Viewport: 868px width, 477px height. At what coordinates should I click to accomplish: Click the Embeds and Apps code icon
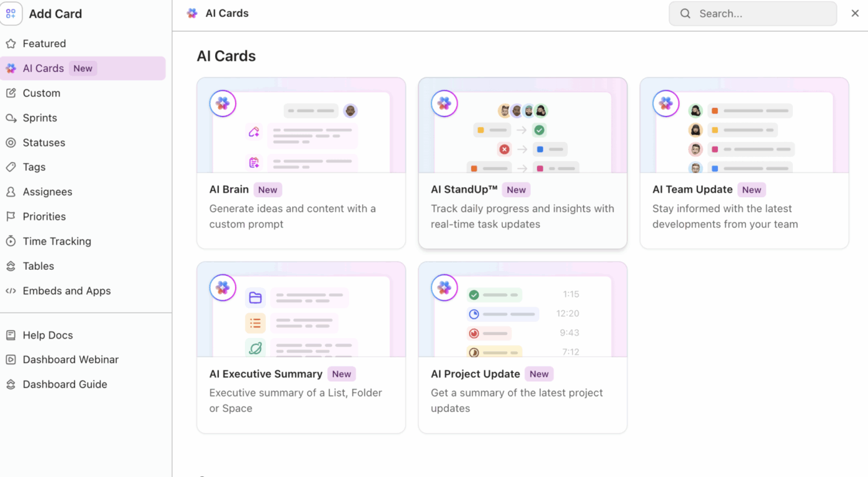point(11,291)
